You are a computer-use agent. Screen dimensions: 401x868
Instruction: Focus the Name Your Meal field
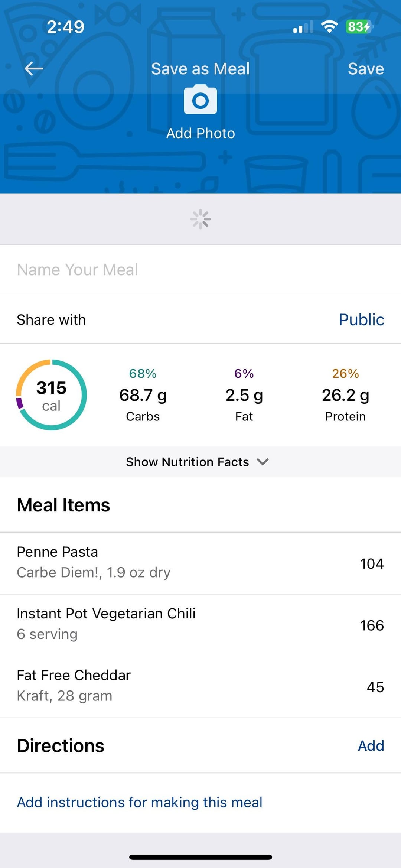coord(200,270)
